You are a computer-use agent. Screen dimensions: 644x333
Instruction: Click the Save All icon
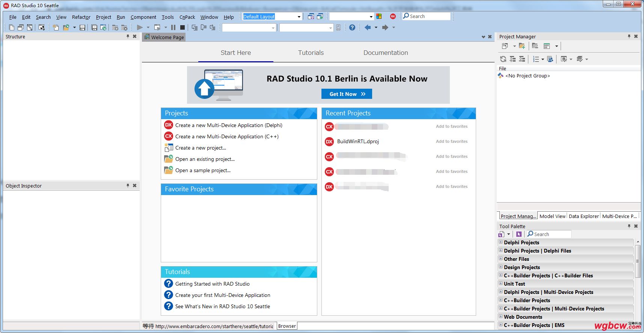point(94,27)
